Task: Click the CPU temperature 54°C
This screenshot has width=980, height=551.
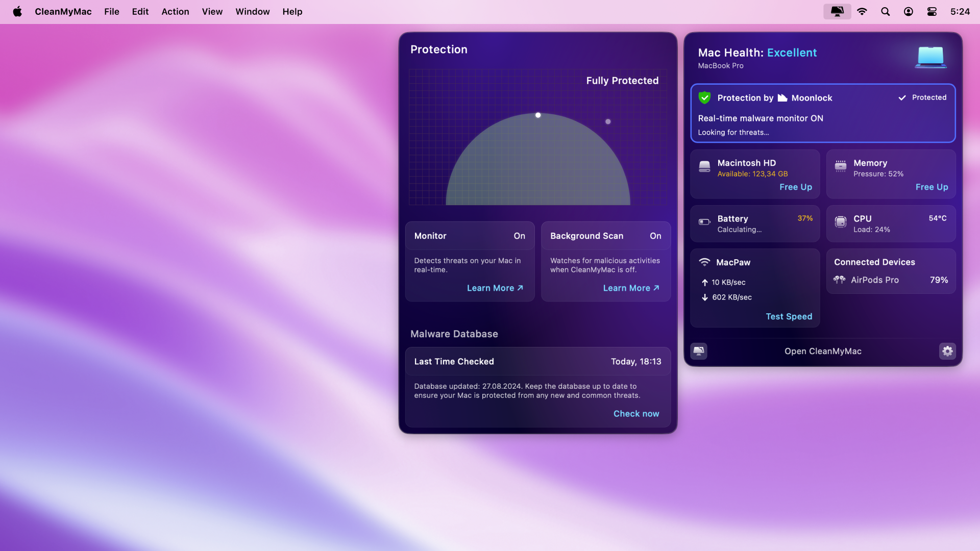Action: (938, 218)
